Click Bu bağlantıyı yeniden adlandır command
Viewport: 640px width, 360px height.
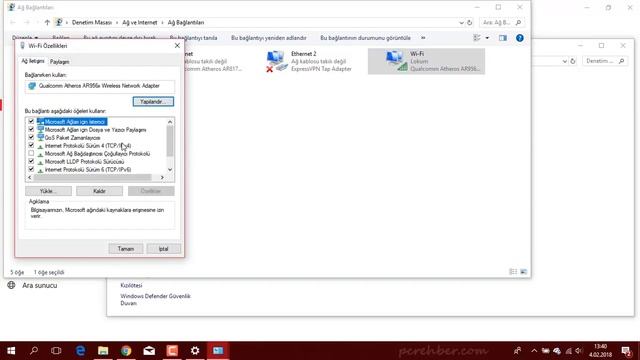pos(269,38)
